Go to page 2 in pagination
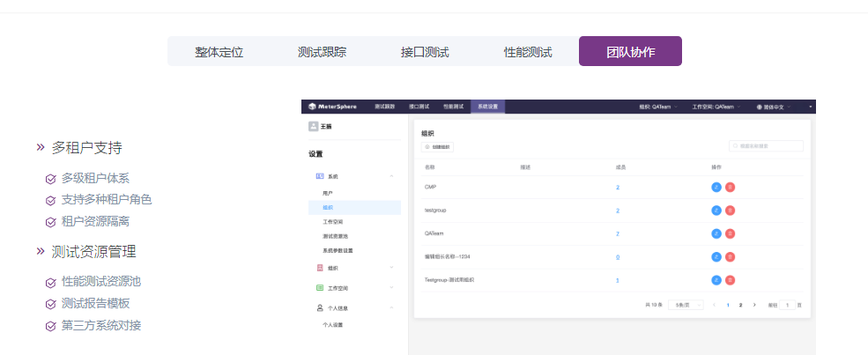868x355 pixels. (x=741, y=305)
